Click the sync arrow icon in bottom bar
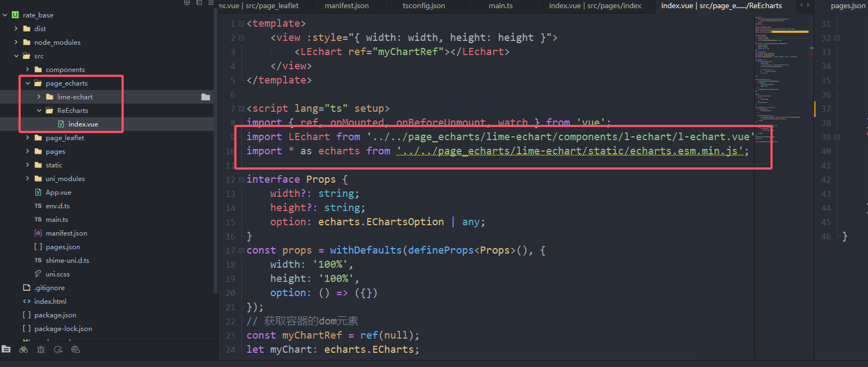 coord(58,350)
